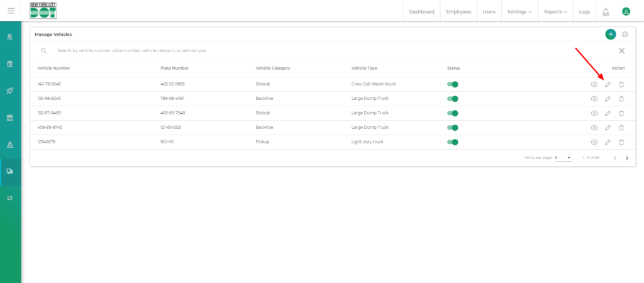
Task: Go to the Dashboard tab
Action: click(x=421, y=11)
